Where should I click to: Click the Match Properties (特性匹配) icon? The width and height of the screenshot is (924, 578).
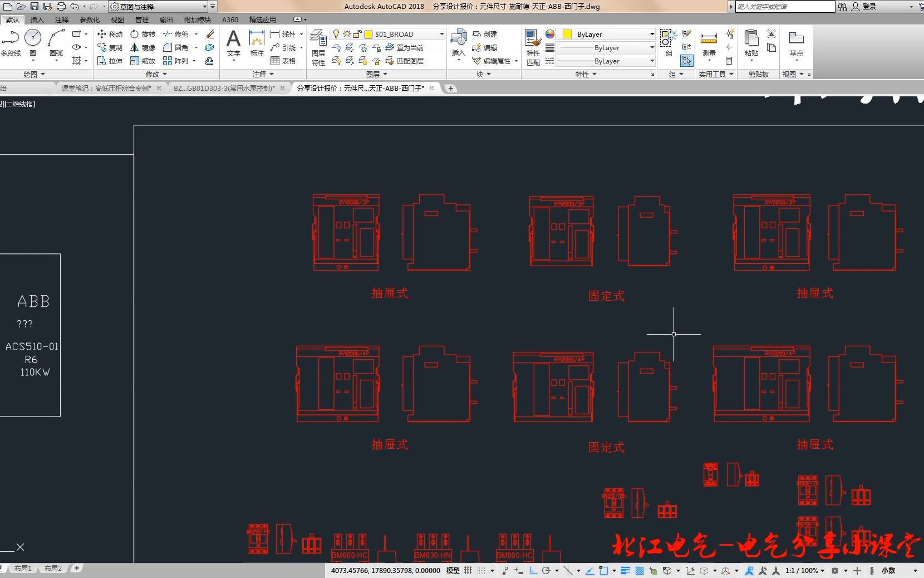[x=533, y=47]
